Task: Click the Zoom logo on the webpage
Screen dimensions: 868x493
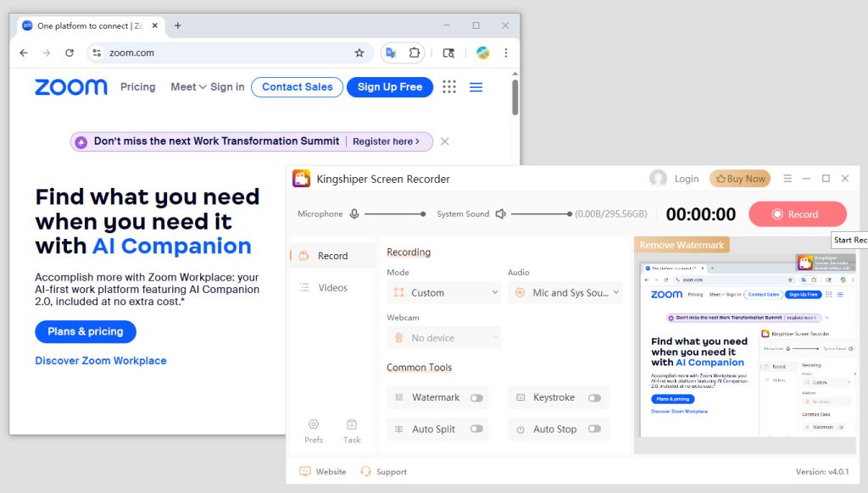Action: click(x=71, y=87)
